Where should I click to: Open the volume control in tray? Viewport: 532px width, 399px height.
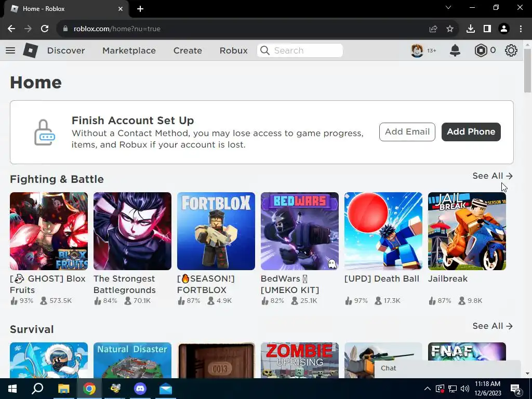click(465, 389)
